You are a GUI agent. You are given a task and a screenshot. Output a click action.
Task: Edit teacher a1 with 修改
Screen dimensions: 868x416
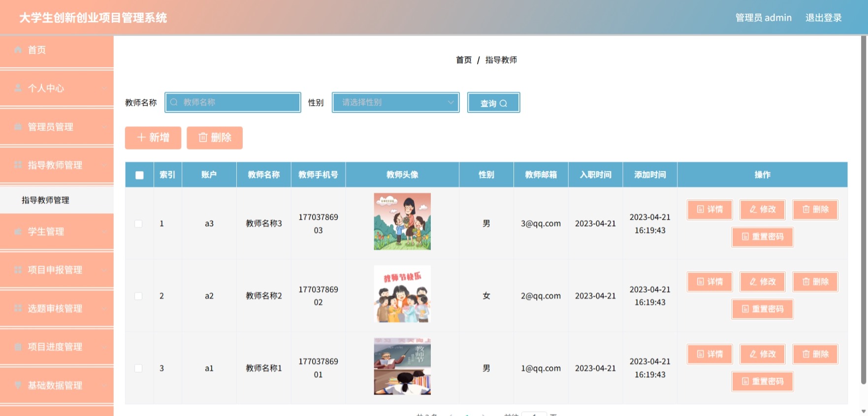tap(763, 354)
